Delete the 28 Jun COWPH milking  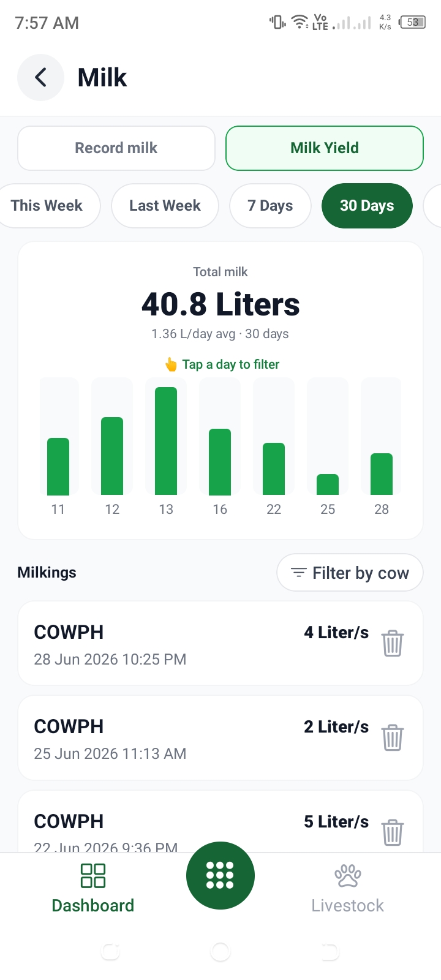[x=392, y=643]
